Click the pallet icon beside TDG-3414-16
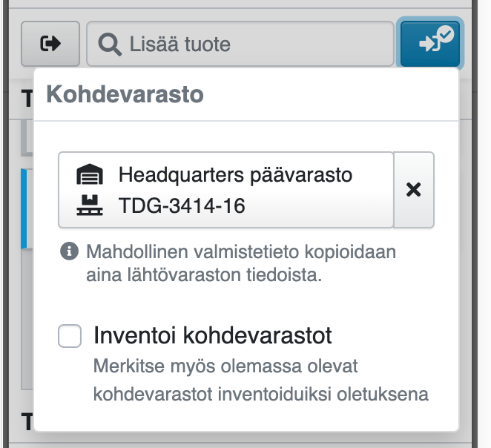 [88, 205]
